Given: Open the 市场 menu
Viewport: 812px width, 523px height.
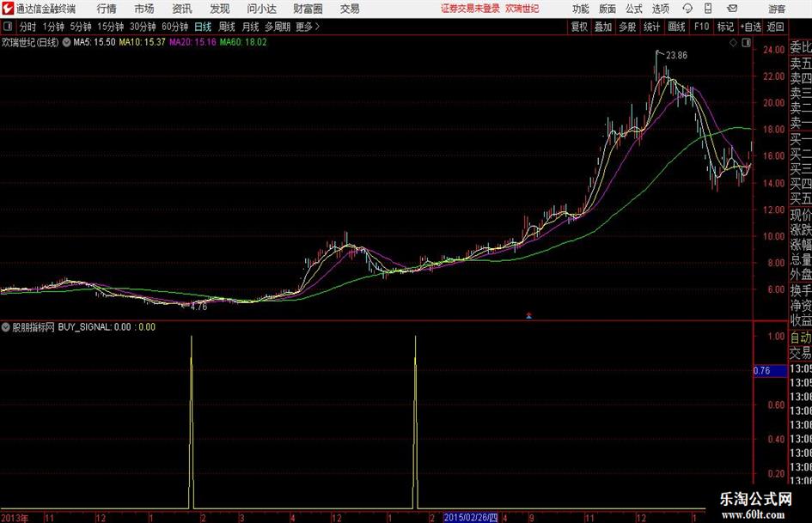Looking at the screenshot, I should pyautogui.click(x=144, y=9).
